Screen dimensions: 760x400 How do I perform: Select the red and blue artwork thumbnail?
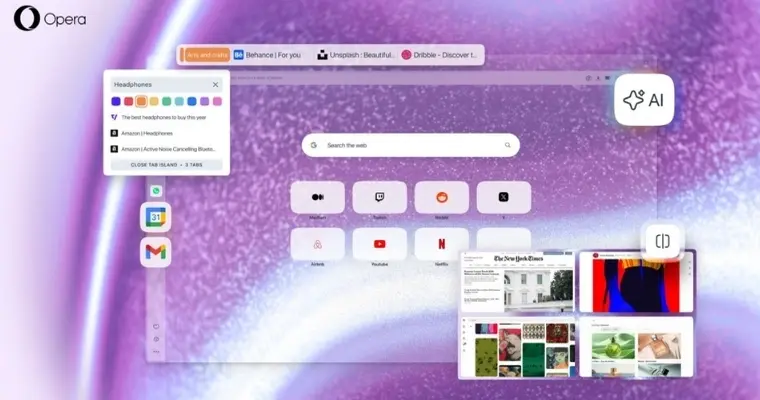point(636,282)
